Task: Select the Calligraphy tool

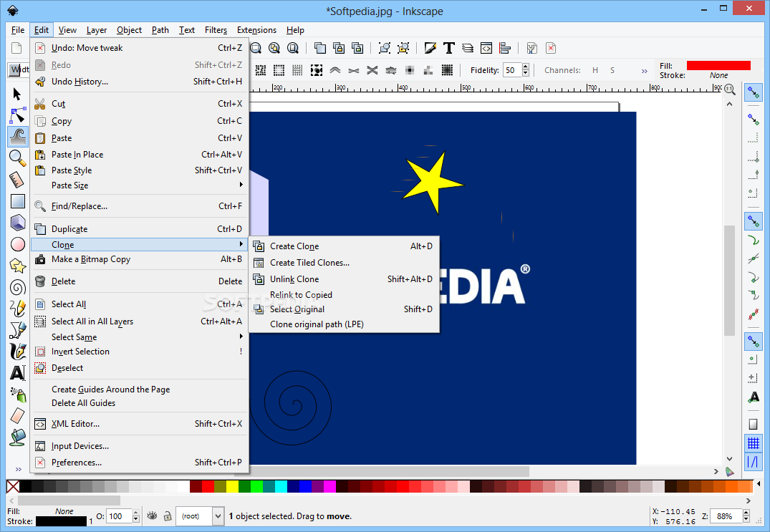Action: pos(17,352)
